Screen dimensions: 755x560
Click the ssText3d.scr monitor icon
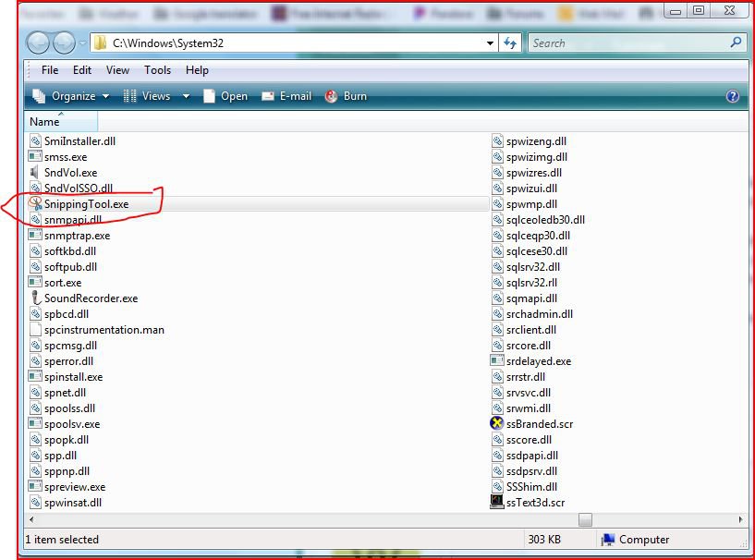(496, 502)
